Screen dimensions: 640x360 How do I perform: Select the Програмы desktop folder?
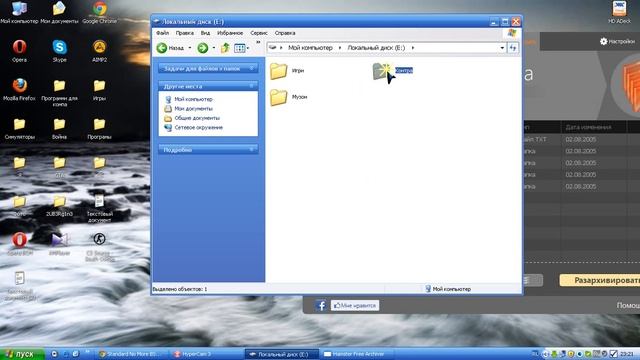[x=100, y=124]
